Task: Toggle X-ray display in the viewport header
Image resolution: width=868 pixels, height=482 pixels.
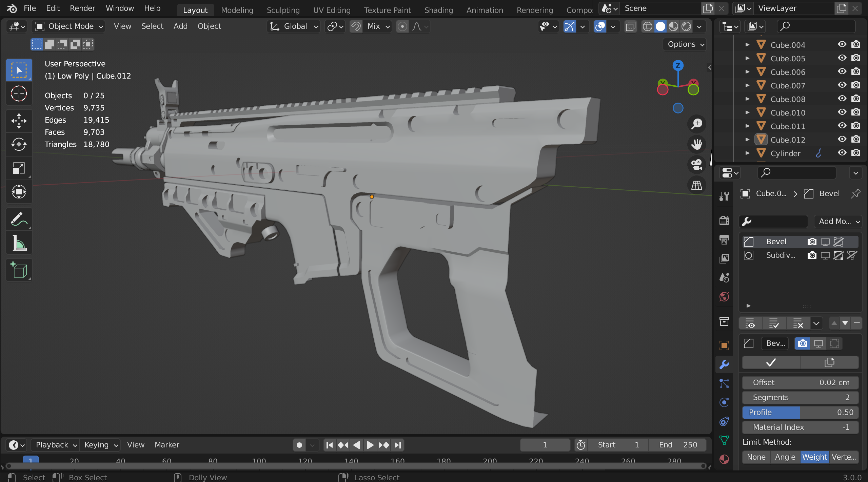Action: pos(630,26)
